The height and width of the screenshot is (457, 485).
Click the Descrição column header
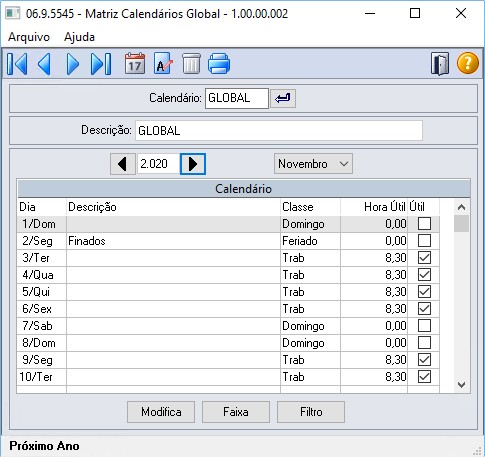point(173,207)
